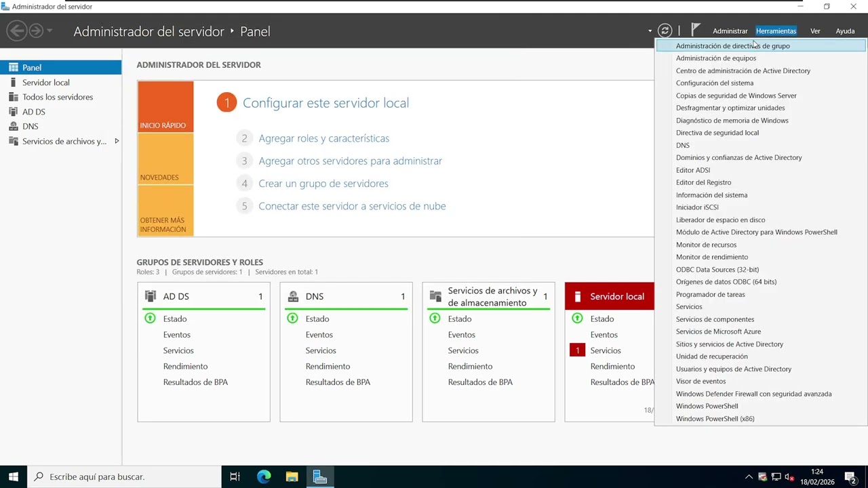Click Agregar otros servidores para administrar
868x488 pixels.
tap(350, 161)
